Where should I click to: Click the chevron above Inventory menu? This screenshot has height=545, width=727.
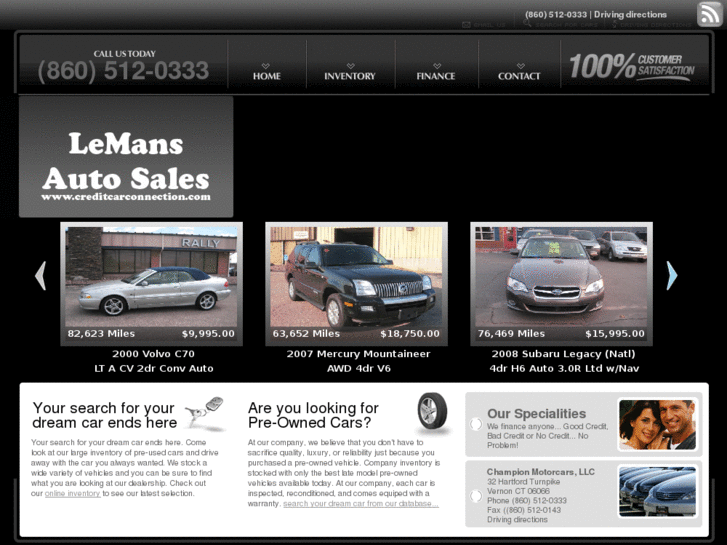click(x=351, y=66)
